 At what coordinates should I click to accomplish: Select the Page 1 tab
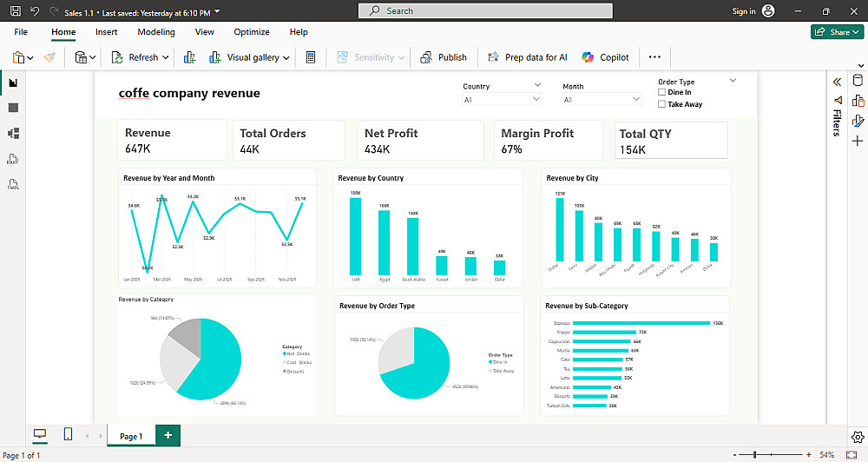tap(131, 436)
